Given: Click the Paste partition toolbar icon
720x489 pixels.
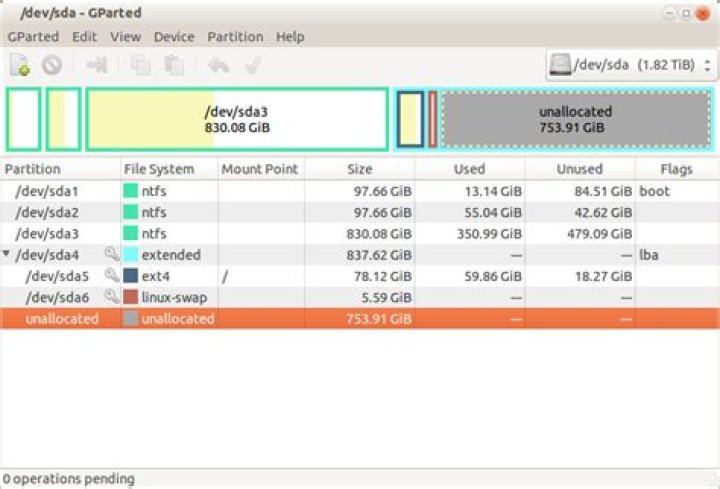Looking at the screenshot, I should (x=174, y=65).
